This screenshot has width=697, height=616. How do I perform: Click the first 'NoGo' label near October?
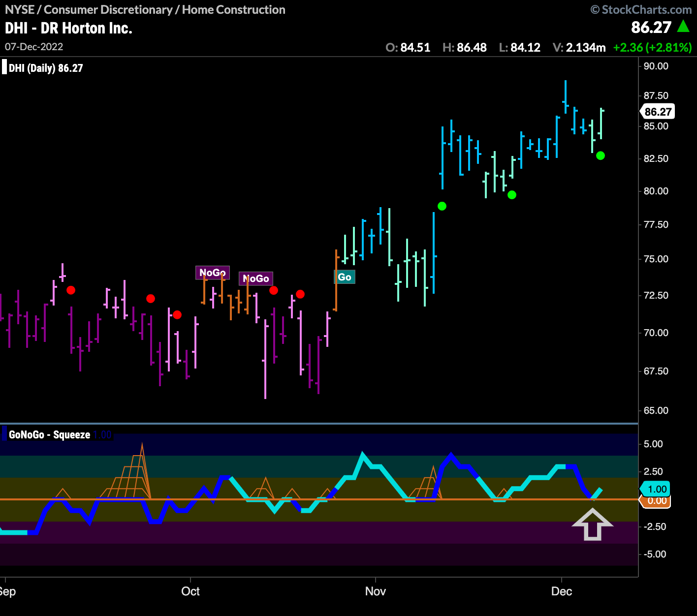[213, 273]
